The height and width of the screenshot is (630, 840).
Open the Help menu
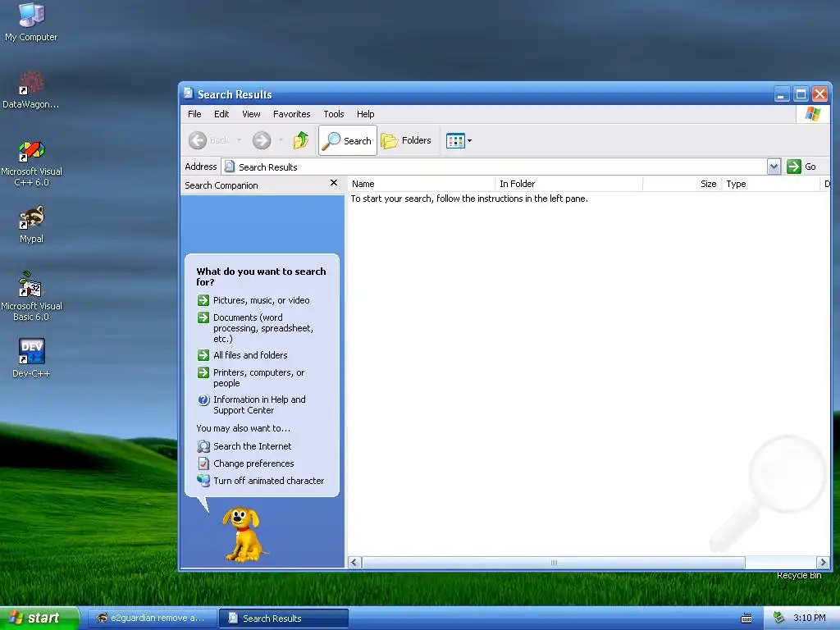365,114
